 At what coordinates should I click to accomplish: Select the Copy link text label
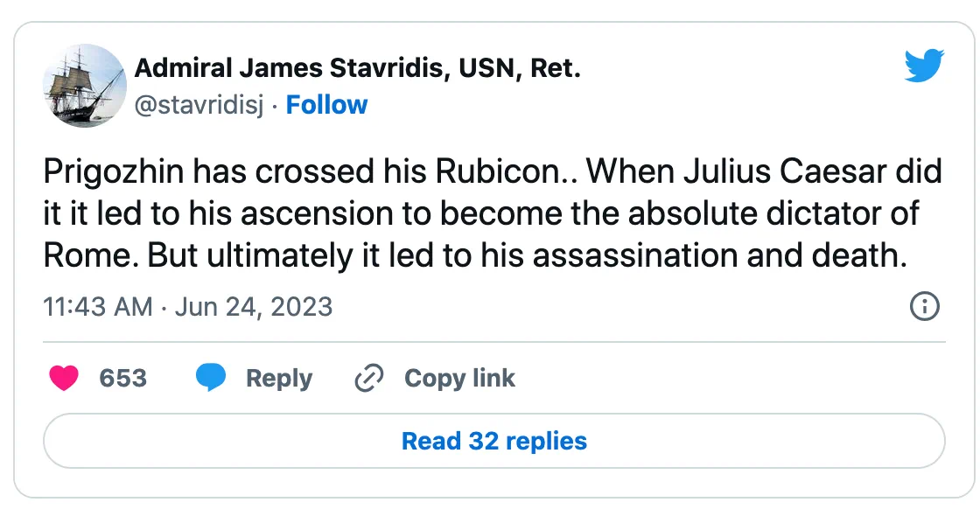(x=459, y=379)
